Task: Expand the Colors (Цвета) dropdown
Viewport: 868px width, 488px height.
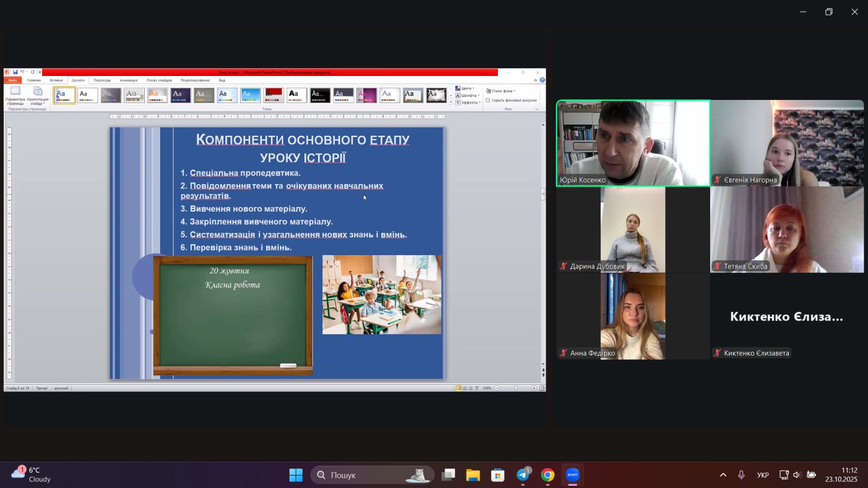Action: [465, 88]
